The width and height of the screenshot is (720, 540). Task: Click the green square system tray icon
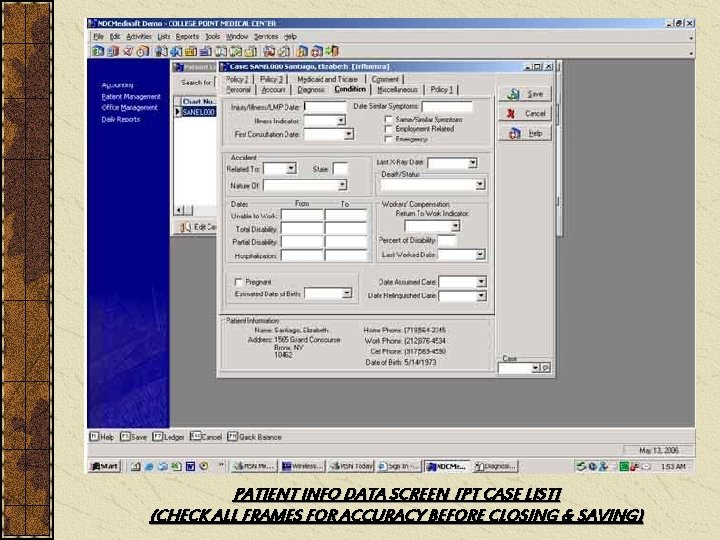coord(624,467)
